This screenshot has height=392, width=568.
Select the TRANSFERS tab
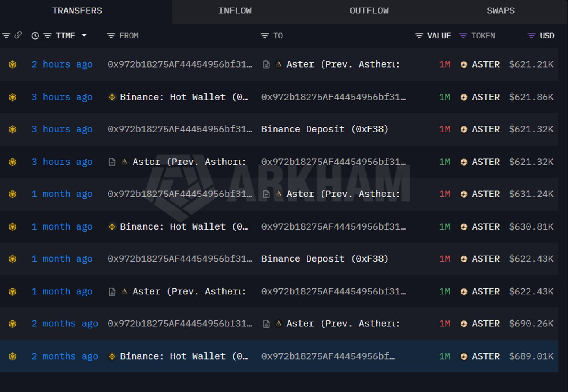[77, 11]
